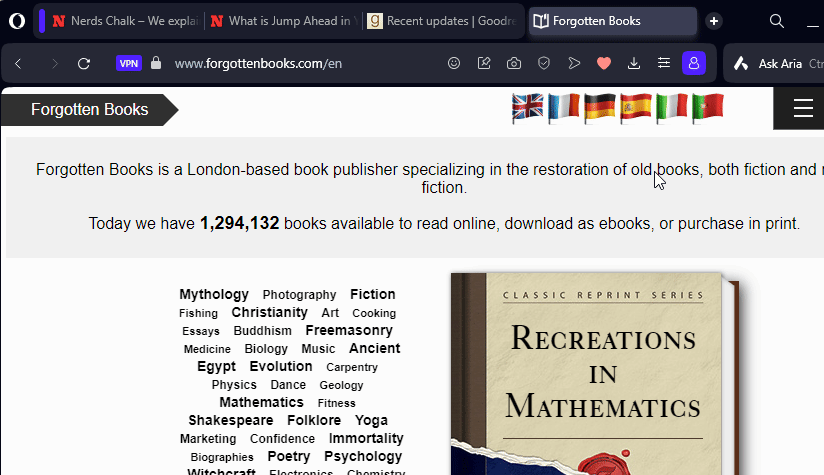Switch language with German flag
The height and width of the screenshot is (475, 824).
pos(599,107)
